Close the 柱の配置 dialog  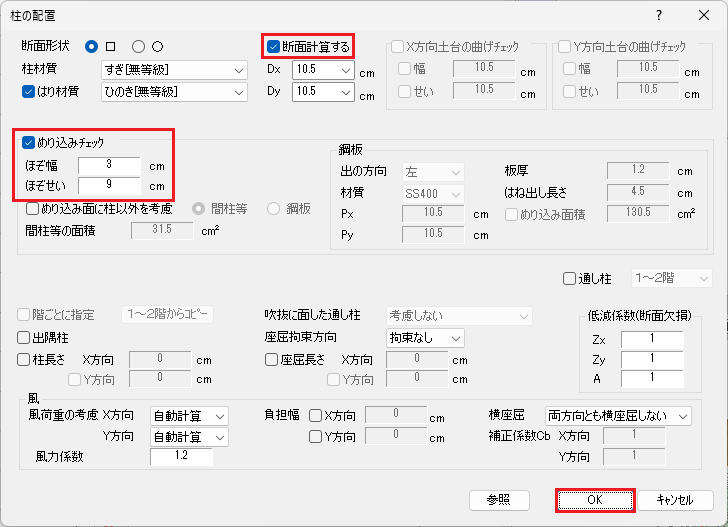click(703, 15)
